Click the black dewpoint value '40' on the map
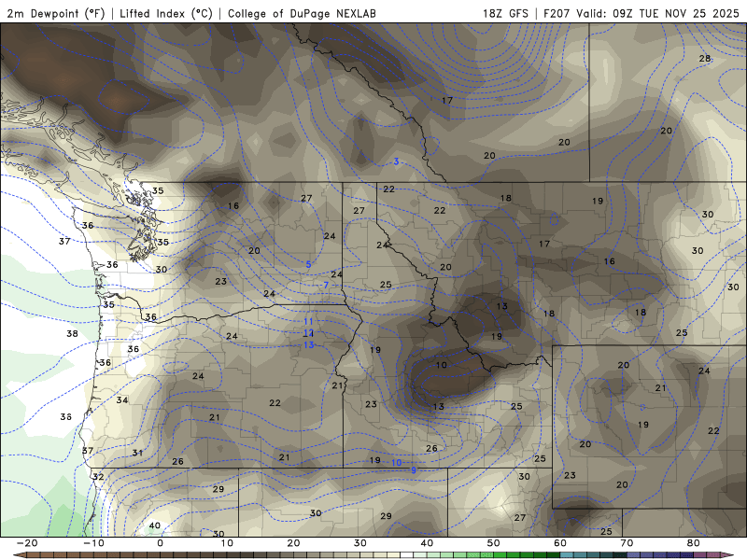The height and width of the screenshot is (560, 747). (154, 525)
